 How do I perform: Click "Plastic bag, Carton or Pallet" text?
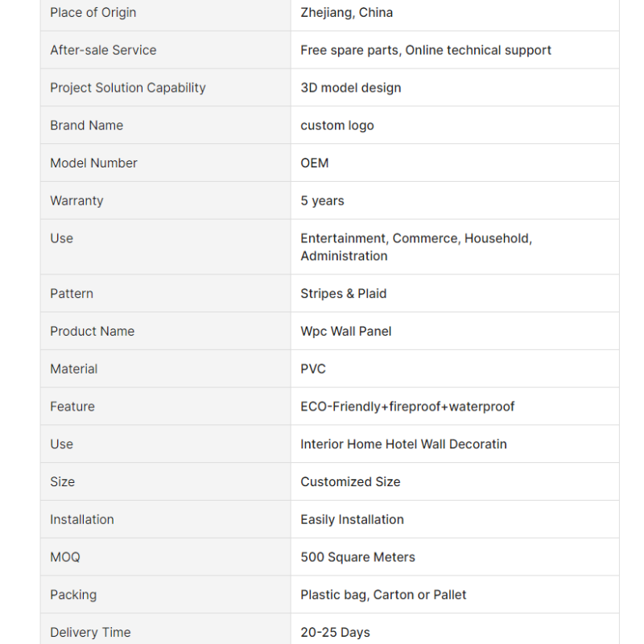point(383,595)
